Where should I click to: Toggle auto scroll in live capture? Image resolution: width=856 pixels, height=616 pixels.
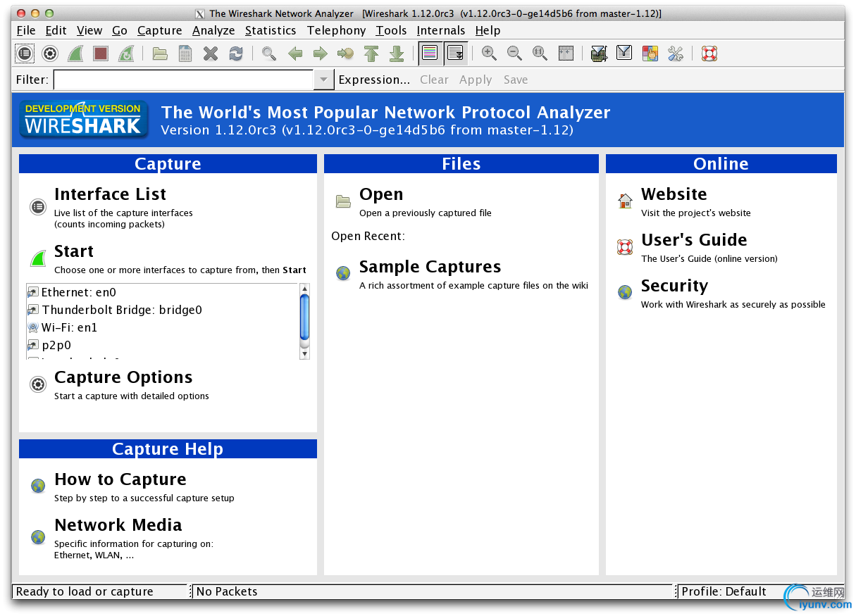coord(456,54)
